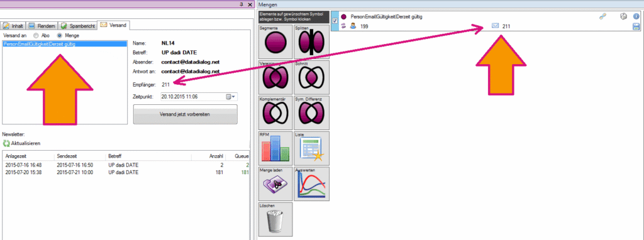Click the Segmente circle symbol

pyautogui.click(x=275, y=41)
